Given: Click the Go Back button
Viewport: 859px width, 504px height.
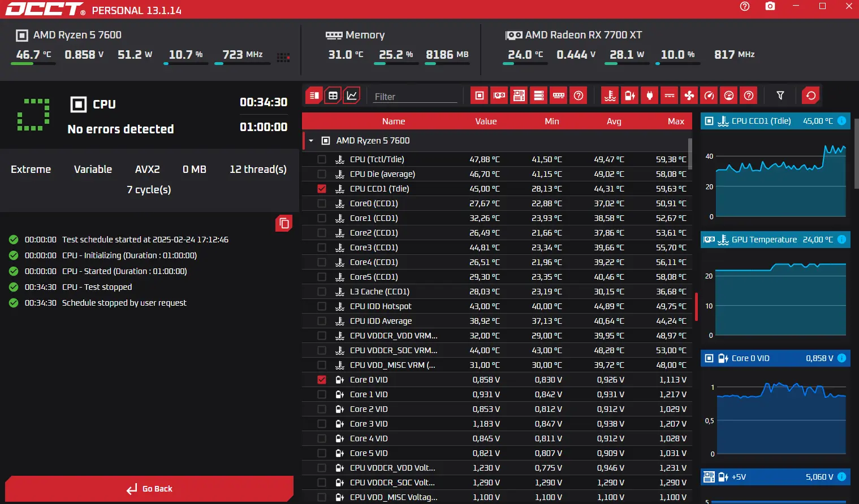Looking at the screenshot, I should click(x=149, y=489).
